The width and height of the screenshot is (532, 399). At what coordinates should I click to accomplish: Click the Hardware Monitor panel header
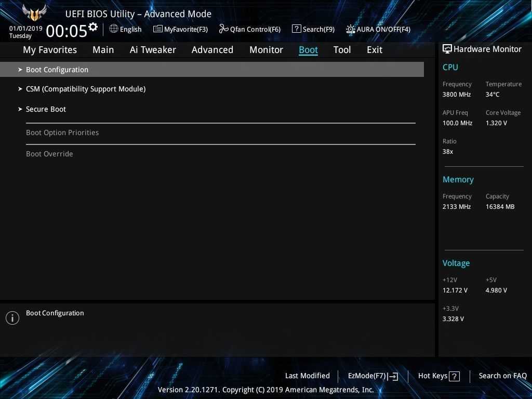482,49
